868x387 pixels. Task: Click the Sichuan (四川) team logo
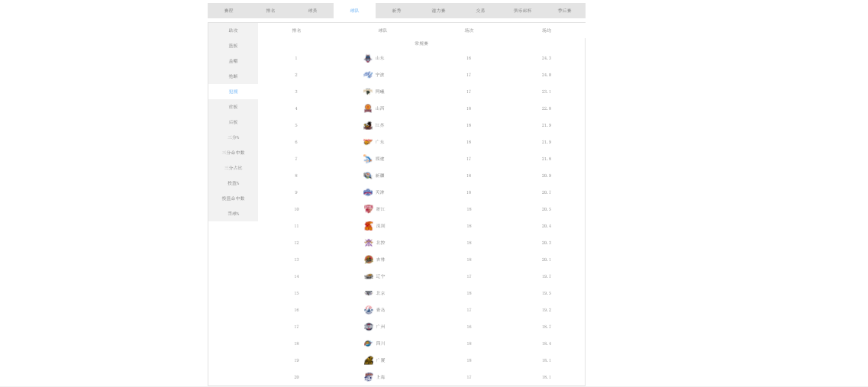[x=369, y=343]
